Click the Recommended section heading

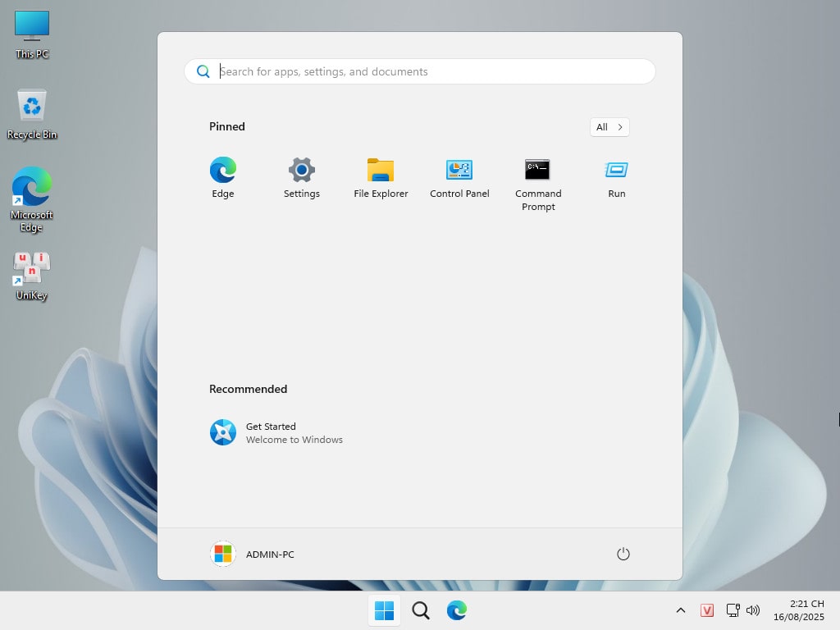(248, 389)
